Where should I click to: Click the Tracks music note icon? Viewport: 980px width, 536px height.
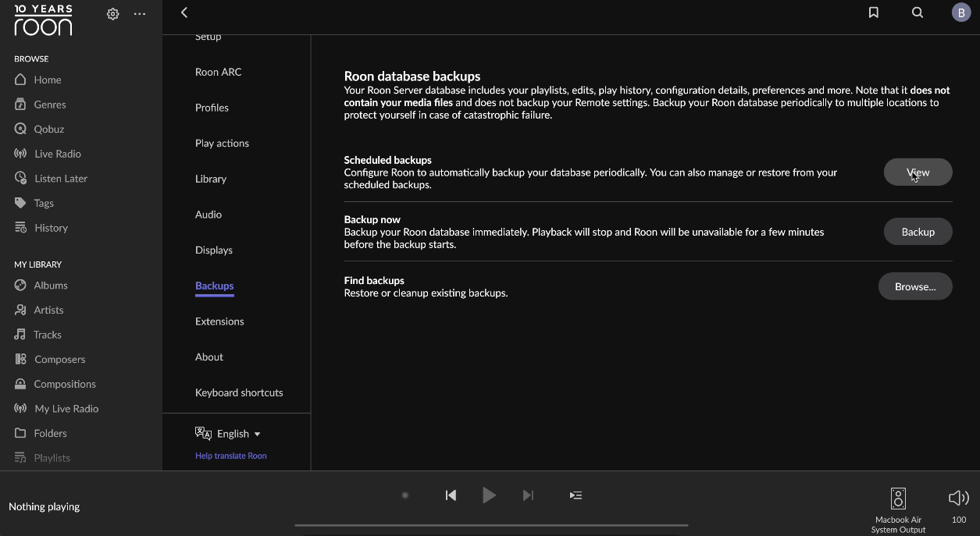pos(20,334)
